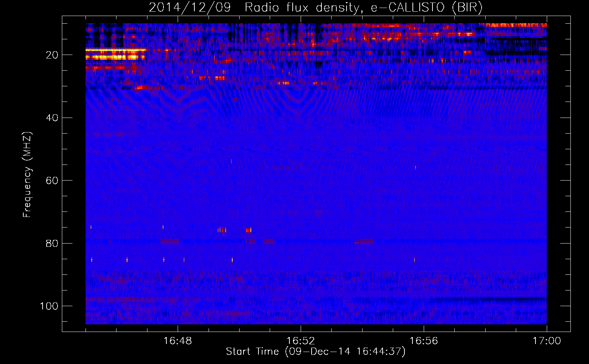Click the red burst spot near 76 MHz
This screenshot has height=364, width=589.
[248, 230]
